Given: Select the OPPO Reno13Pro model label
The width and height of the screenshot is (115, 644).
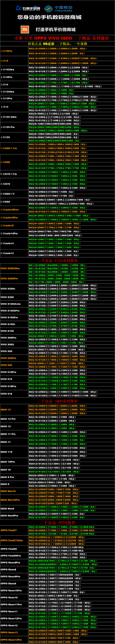Looking at the screenshot, I should (11, 640).
